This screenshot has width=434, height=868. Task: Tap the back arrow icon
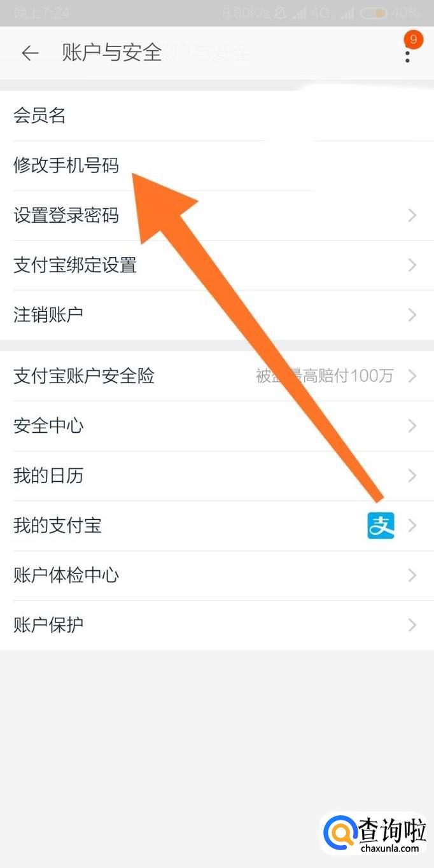pos(30,53)
